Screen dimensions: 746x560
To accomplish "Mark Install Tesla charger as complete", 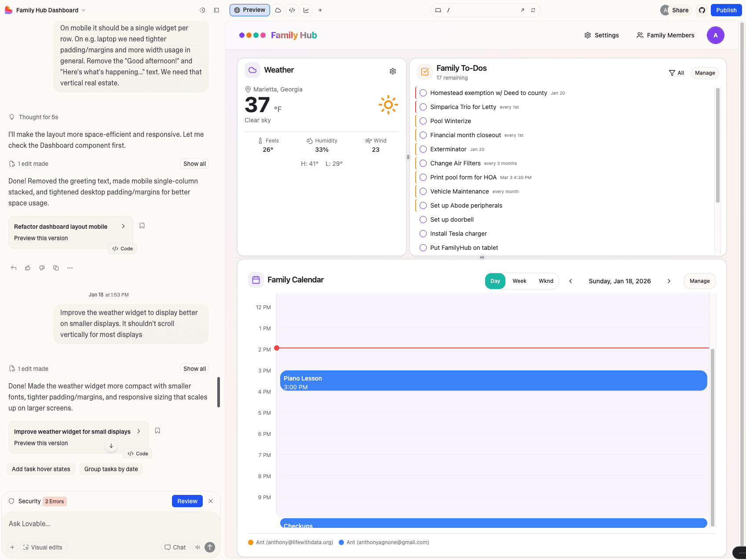I will (x=423, y=234).
